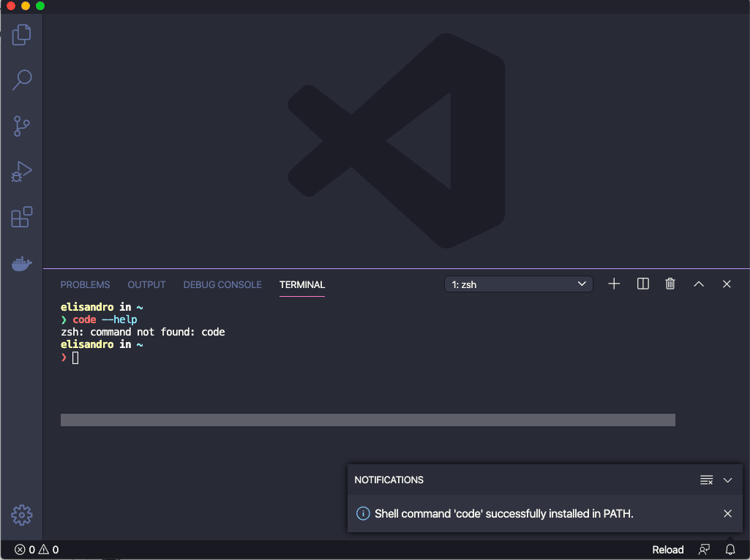Open Source Control view
Screen dimensions: 750x560
coord(21,126)
